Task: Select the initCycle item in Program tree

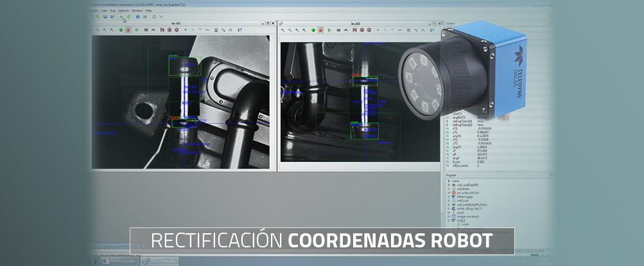Action: tap(463, 200)
